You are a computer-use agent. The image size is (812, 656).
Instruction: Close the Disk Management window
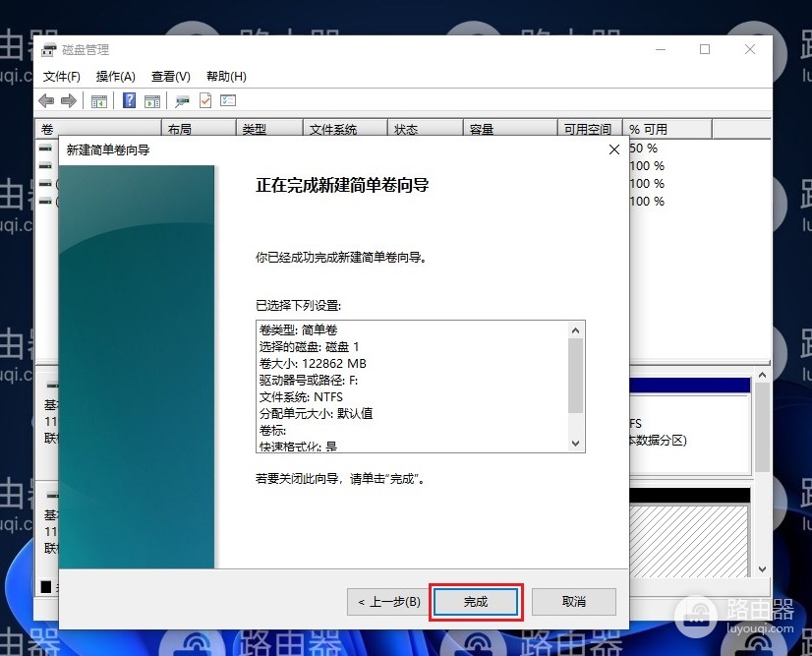pyautogui.click(x=749, y=50)
